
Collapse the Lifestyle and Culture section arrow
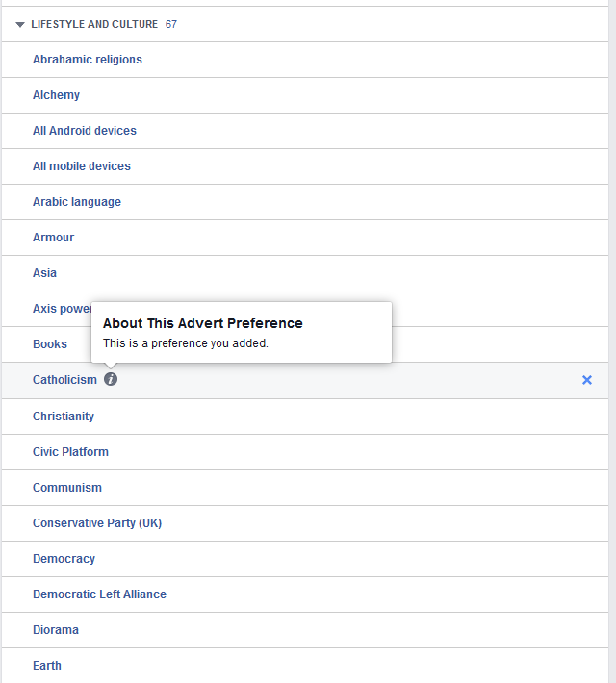(20, 24)
